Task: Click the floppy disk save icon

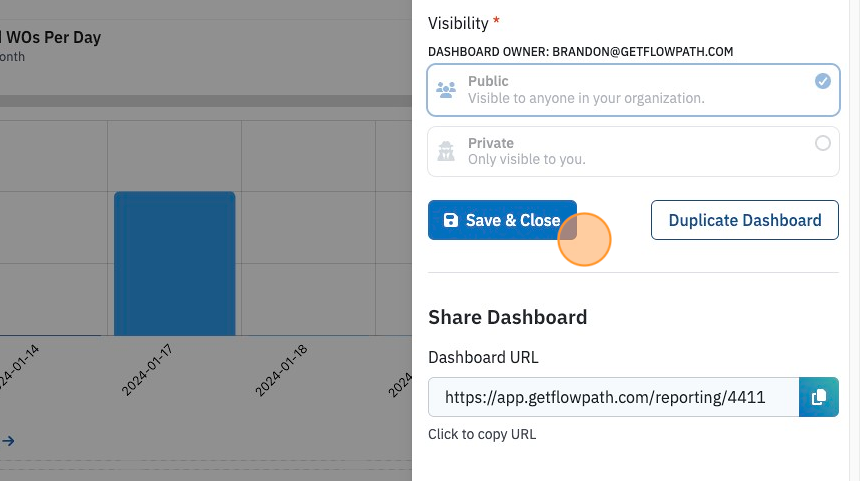Action: [450, 220]
